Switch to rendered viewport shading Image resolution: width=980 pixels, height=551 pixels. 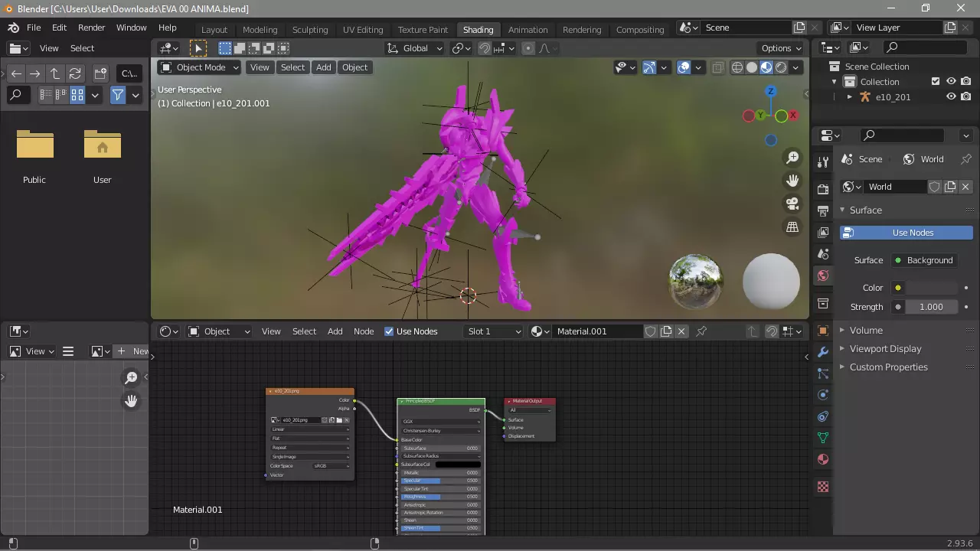point(781,67)
